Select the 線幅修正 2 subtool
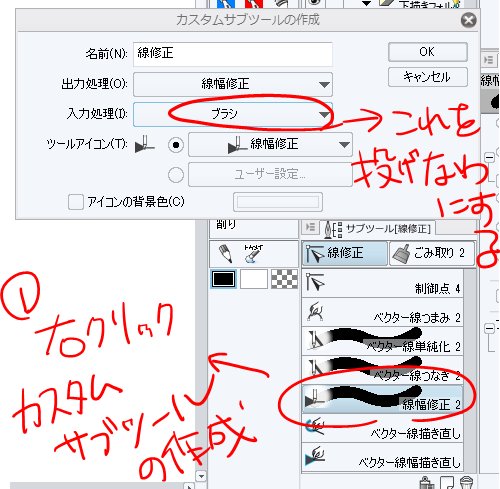500x489 pixels. [x=382, y=399]
